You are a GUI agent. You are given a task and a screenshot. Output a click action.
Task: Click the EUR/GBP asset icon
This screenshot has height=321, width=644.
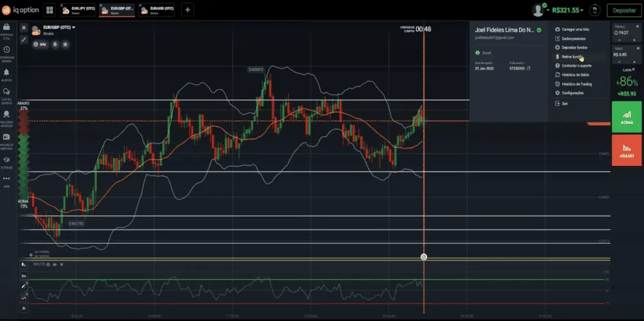[x=36, y=30]
